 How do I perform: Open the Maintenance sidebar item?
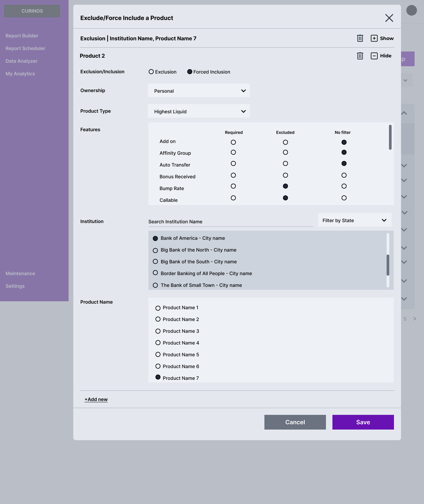[x=20, y=273]
